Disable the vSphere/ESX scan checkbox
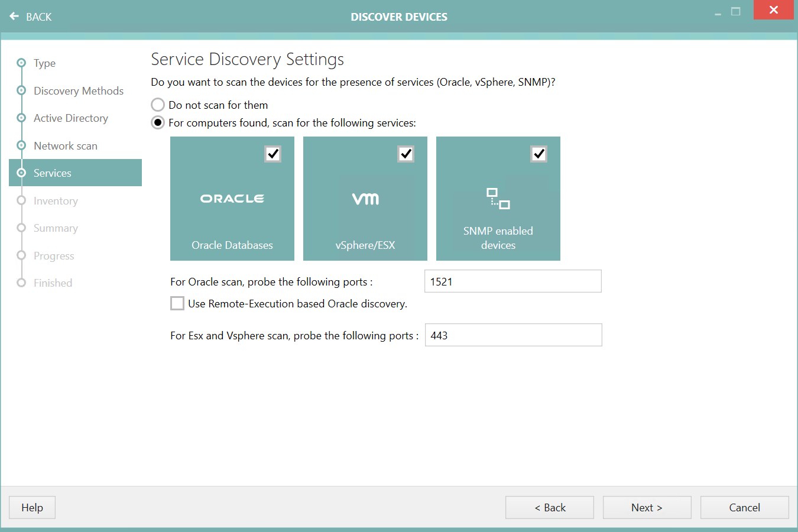Viewport: 798px width, 532px height. pyautogui.click(x=406, y=154)
